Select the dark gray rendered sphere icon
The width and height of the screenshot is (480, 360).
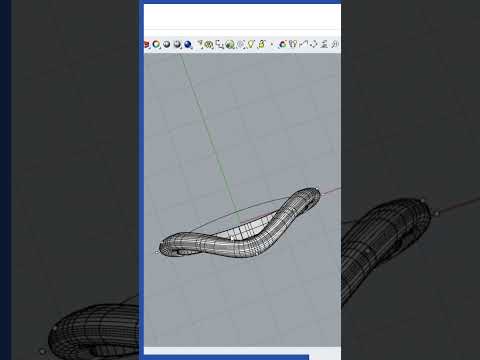click(178, 44)
